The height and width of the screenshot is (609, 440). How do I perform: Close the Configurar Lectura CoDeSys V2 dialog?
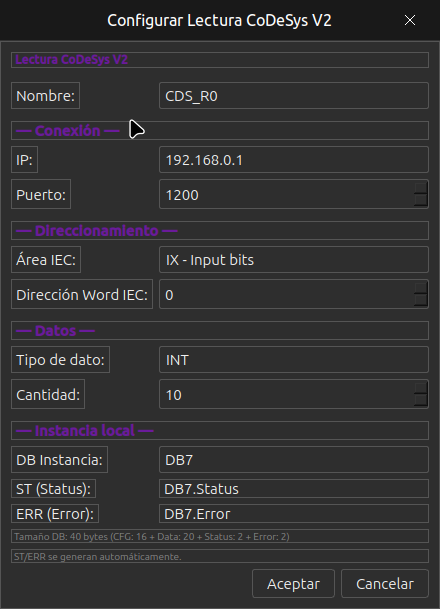pyautogui.click(x=410, y=20)
